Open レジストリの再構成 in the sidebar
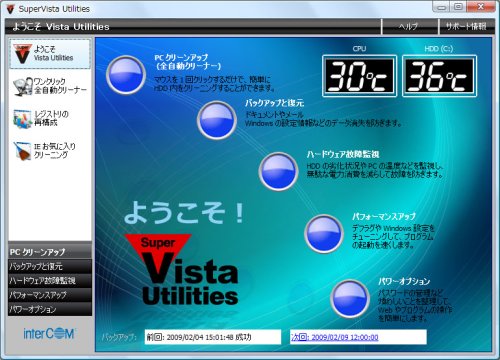Viewport: 500px width, 360px height. [x=50, y=119]
